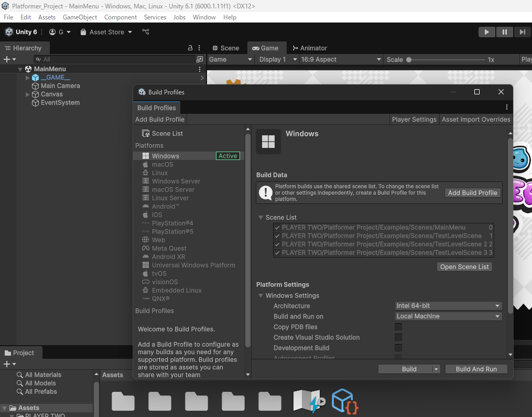Open the GameObject menu

[80, 17]
